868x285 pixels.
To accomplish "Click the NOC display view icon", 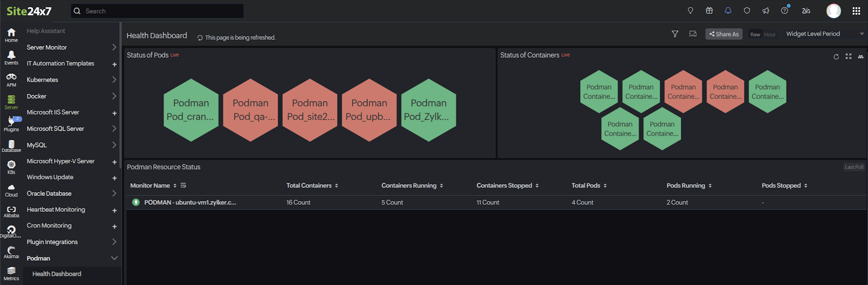I will (x=693, y=34).
